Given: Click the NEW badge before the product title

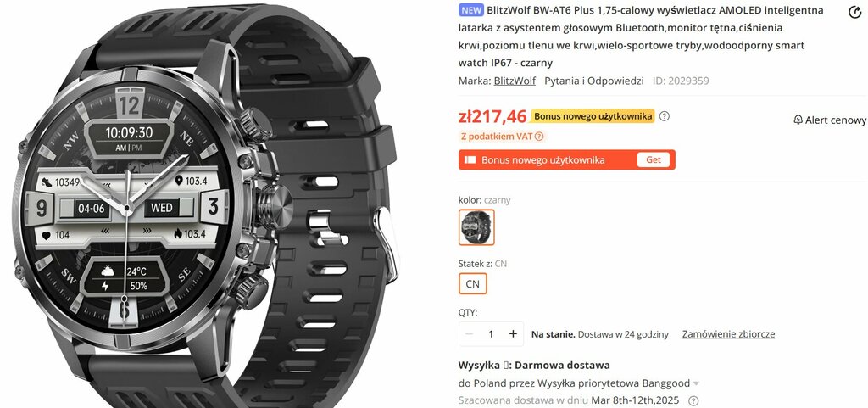Looking at the screenshot, I should pos(471,10).
